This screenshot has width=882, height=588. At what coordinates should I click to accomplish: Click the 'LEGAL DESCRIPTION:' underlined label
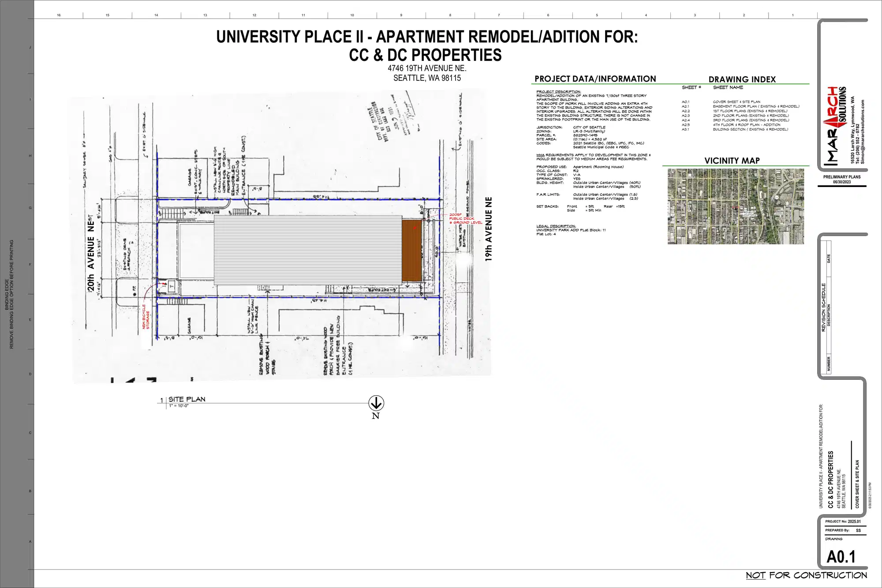(x=556, y=226)
